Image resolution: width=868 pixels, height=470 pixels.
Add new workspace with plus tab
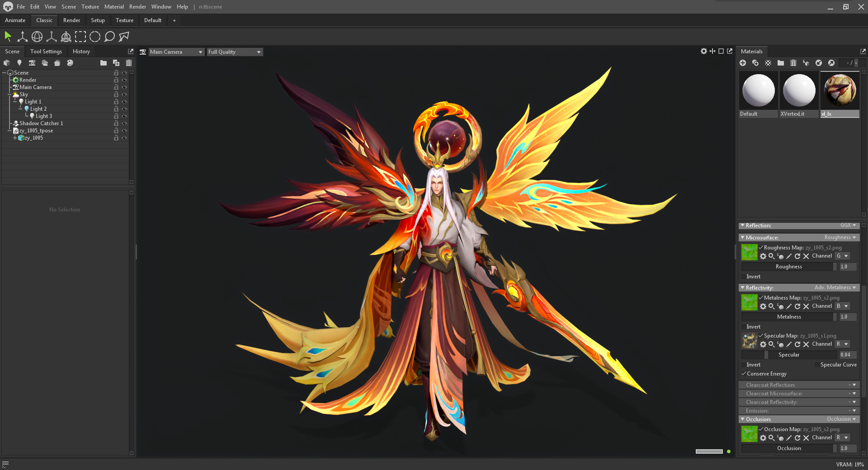[174, 20]
